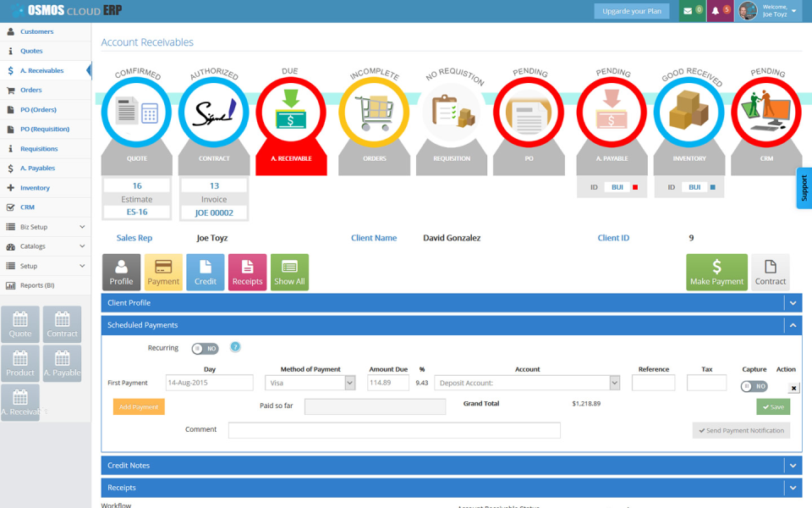Click the Make Payment button

pyautogui.click(x=716, y=272)
